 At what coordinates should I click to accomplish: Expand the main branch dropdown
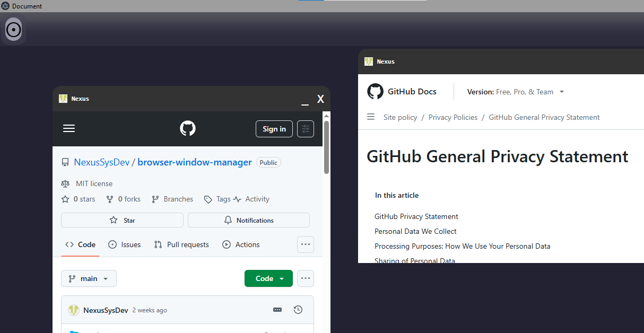[x=89, y=278]
